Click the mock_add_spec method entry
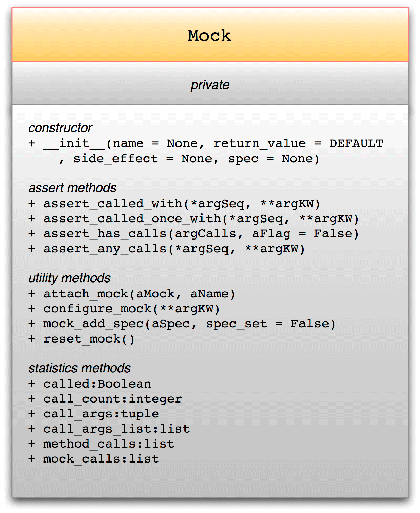Viewport: 420px width, 513px height. coord(182,324)
